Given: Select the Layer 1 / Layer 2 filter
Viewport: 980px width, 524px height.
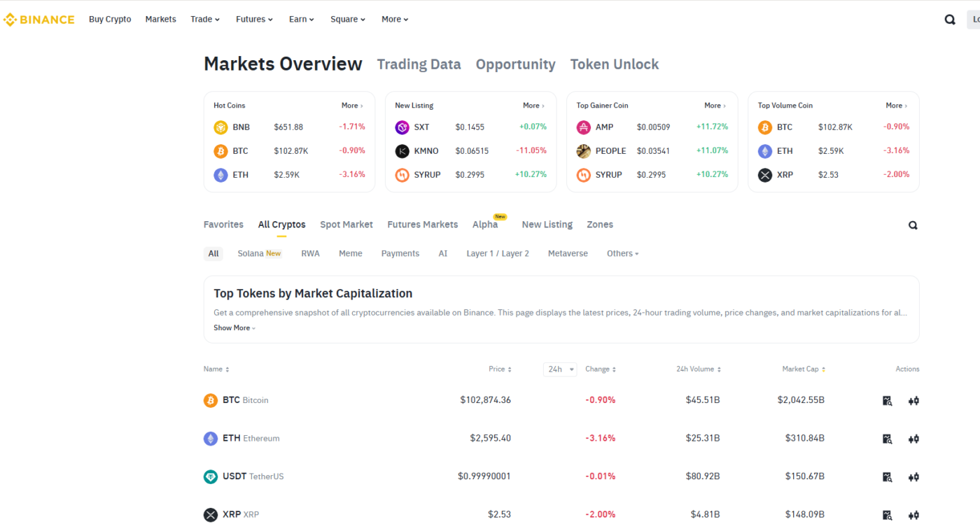Looking at the screenshot, I should pyautogui.click(x=498, y=253).
